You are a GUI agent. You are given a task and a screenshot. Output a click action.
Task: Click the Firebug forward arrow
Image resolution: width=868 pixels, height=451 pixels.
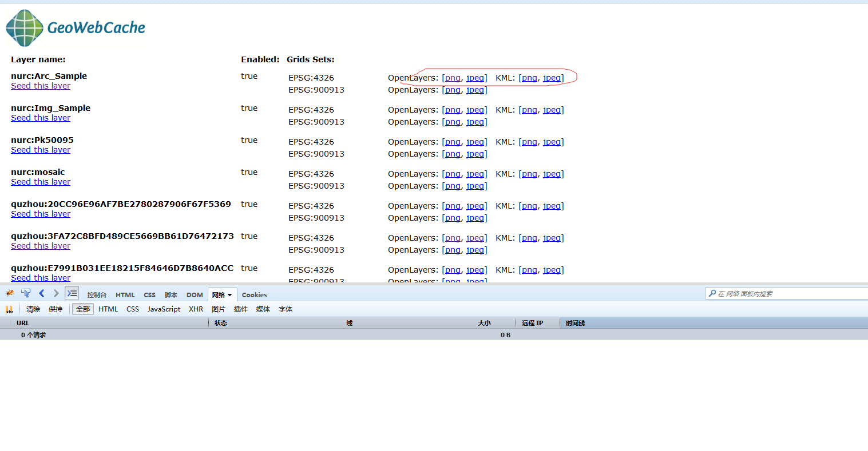click(x=56, y=294)
